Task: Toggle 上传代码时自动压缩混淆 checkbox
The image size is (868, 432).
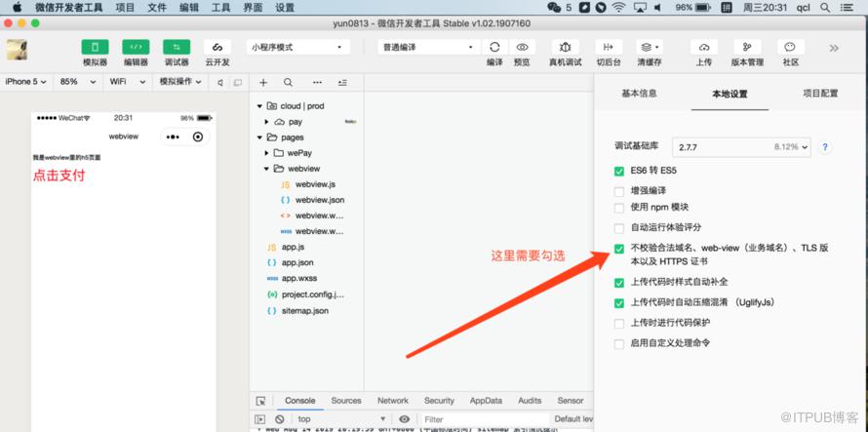Action: point(619,303)
